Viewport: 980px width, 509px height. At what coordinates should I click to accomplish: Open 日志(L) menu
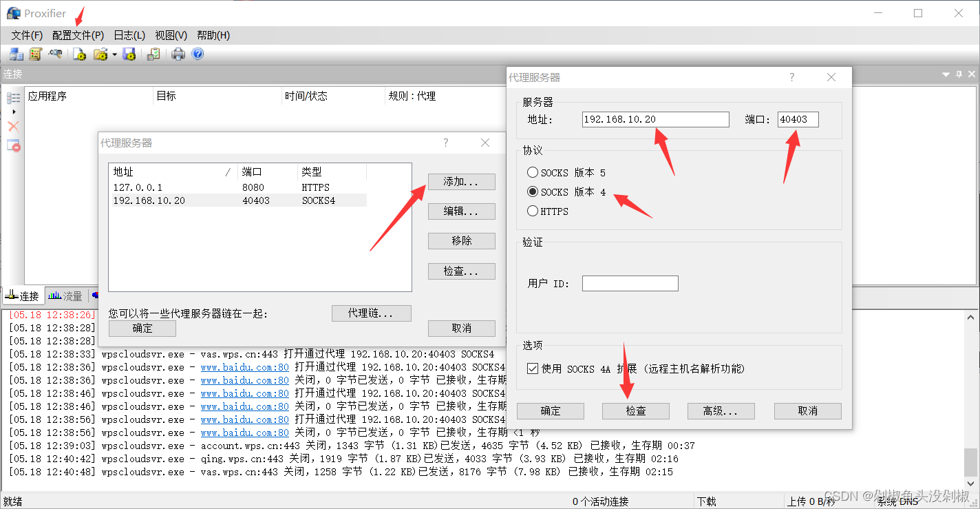(x=129, y=35)
